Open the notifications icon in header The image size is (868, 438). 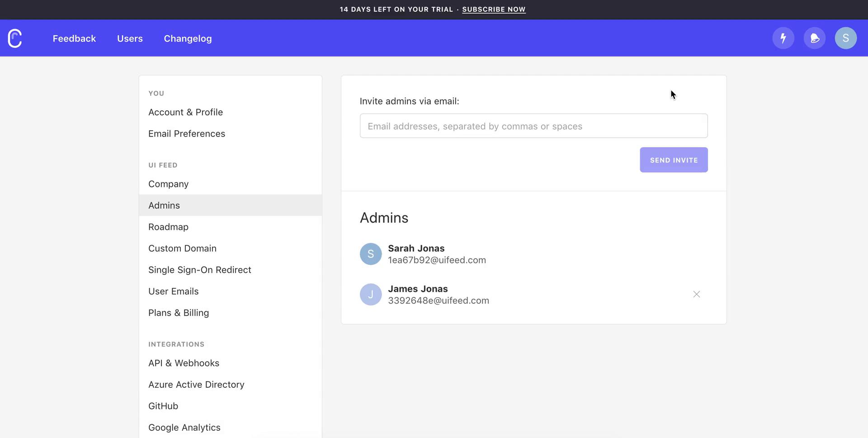click(814, 38)
